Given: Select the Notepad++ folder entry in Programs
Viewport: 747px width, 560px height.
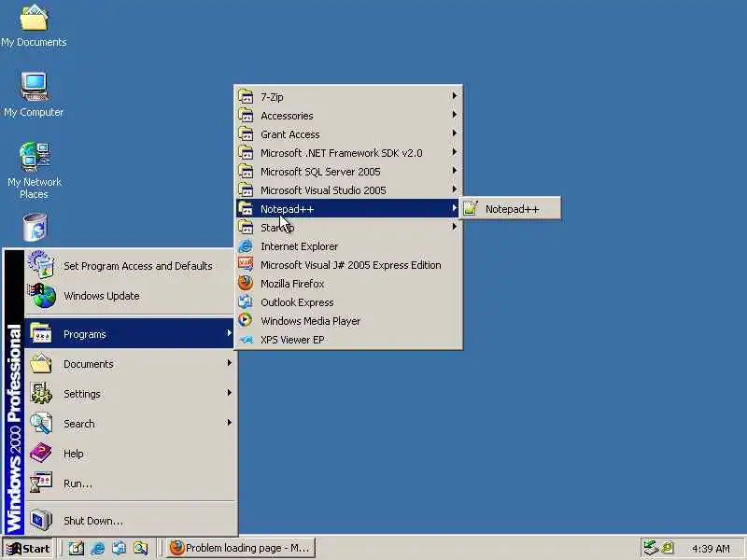Looking at the screenshot, I should (347, 208).
